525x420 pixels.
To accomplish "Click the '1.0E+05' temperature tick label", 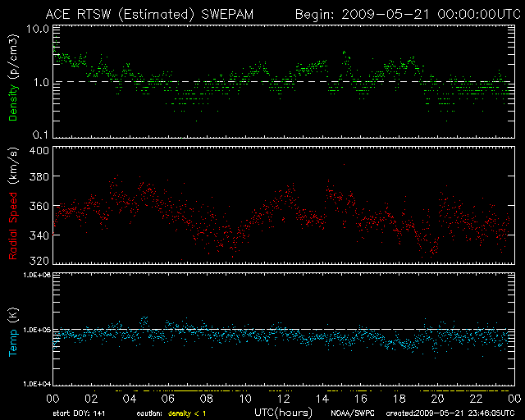I will tap(37, 330).
